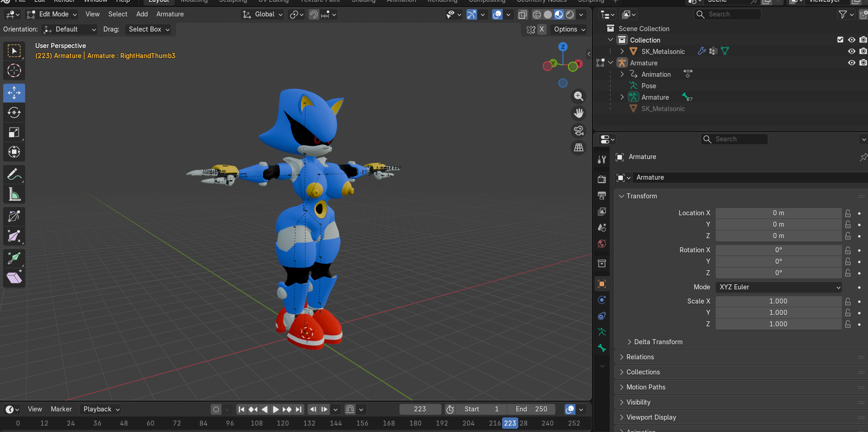Pick the Scale tool

[14, 133]
